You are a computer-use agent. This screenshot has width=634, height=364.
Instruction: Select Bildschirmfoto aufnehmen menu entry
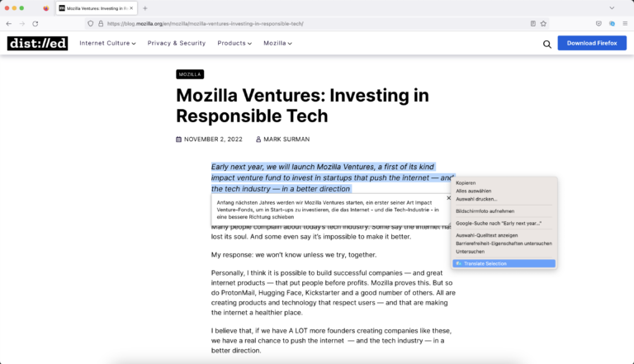[x=485, y=211]
